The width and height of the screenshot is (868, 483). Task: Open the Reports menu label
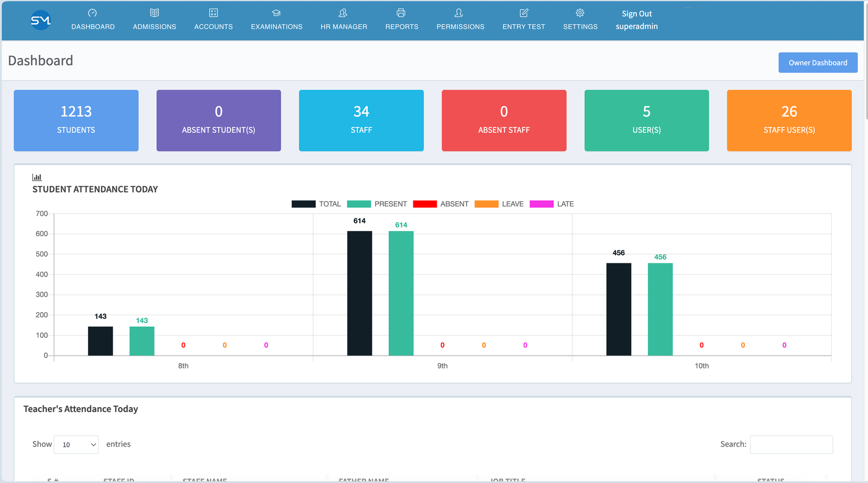pyautogui.click(x=402, y=27)
